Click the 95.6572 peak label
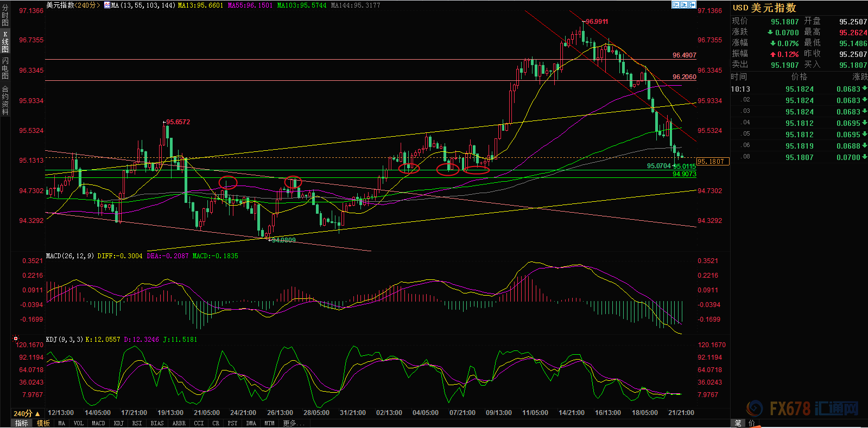The image size is (868, 428). pyautogui.click(x=178, y=122)
